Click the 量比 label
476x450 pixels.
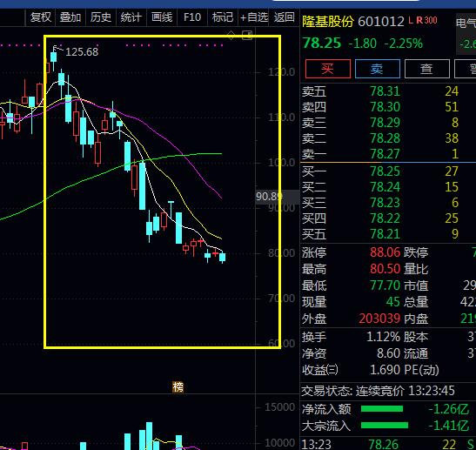coord(416,269)
